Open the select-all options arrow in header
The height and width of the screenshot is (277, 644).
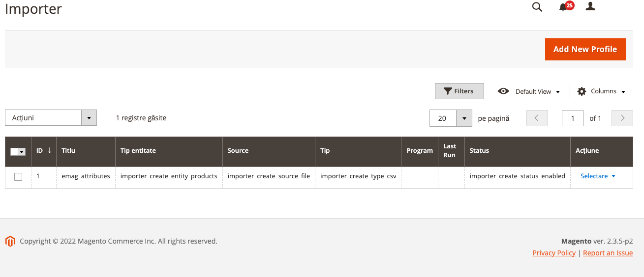coord(22,152)
